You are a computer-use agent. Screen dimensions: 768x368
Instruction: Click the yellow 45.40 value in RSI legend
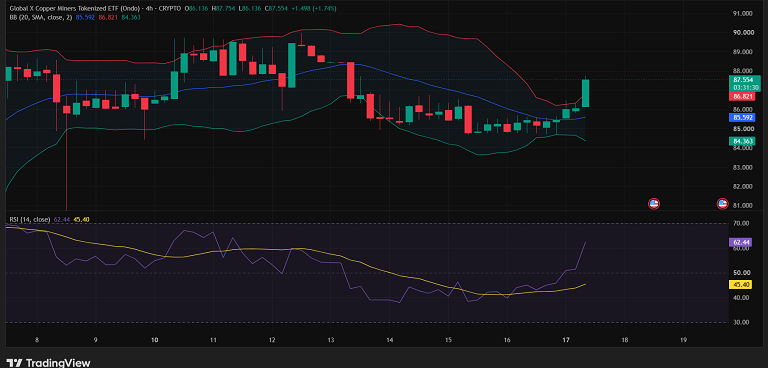click(x=81, y=219)
